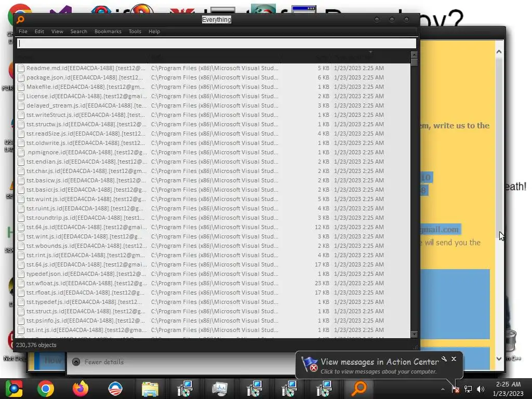
Task: Collapse with the Fewer details button
Action: 98,362
